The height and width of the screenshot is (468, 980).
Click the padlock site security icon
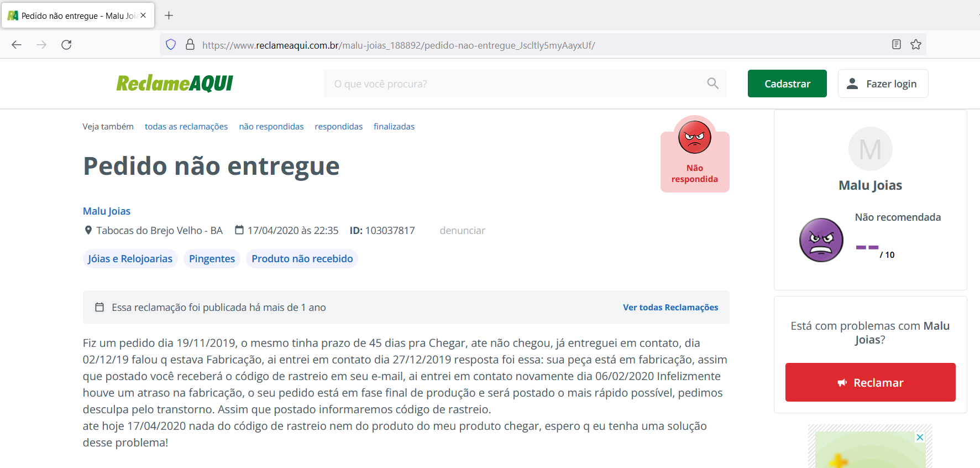point(190,45)
